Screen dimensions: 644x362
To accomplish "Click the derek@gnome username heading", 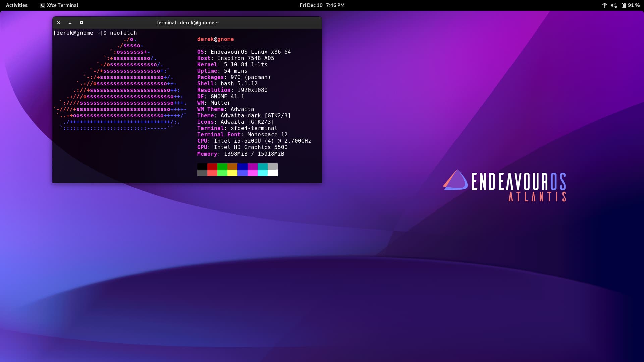I will (215, 39).
